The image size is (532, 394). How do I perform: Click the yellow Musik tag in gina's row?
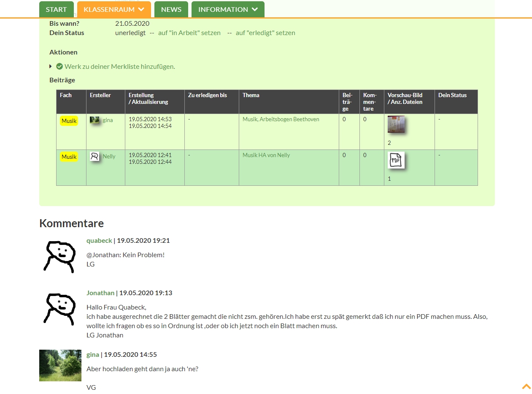69,121
